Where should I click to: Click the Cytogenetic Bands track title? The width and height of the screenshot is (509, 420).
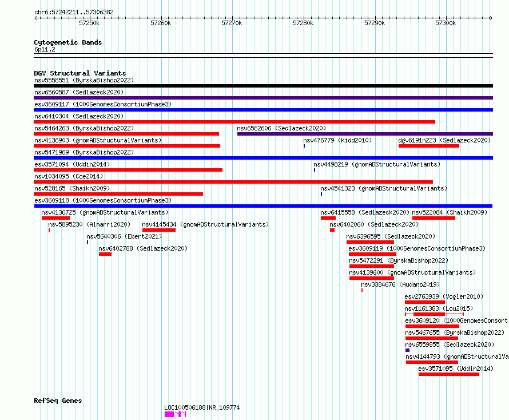coord(68,42)
